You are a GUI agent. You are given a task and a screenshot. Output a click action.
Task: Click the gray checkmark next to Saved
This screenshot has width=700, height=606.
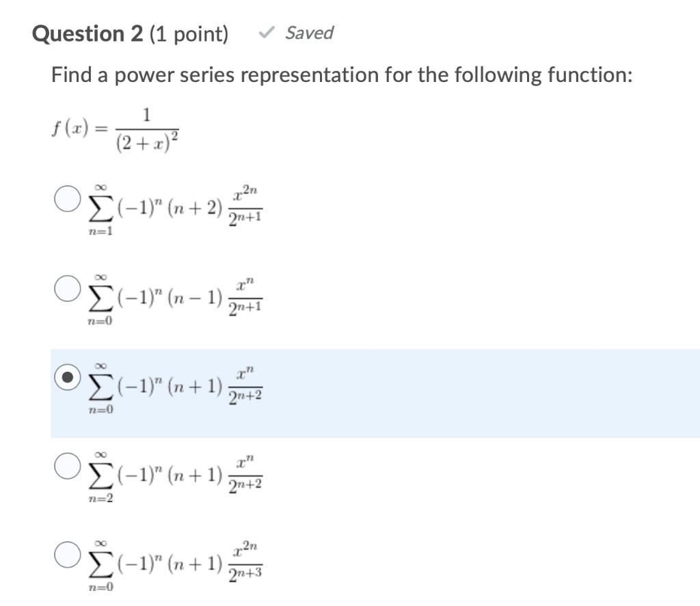tap(267, 31)
